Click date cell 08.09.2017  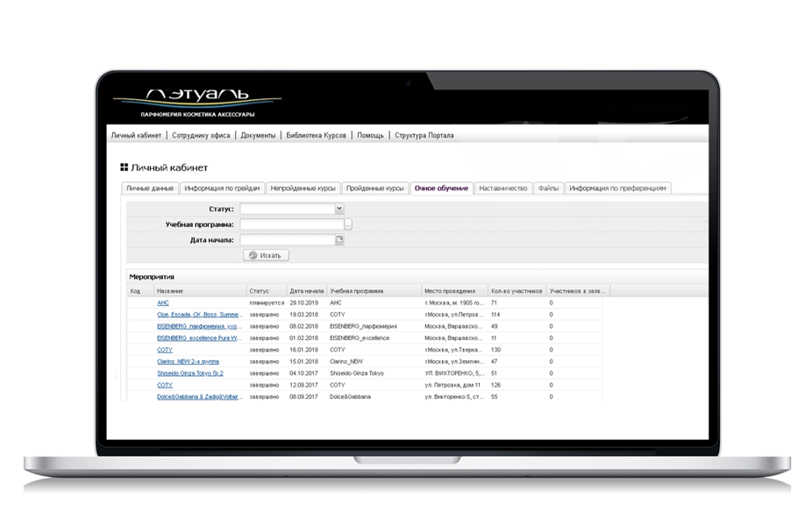[x=304, y=397]
